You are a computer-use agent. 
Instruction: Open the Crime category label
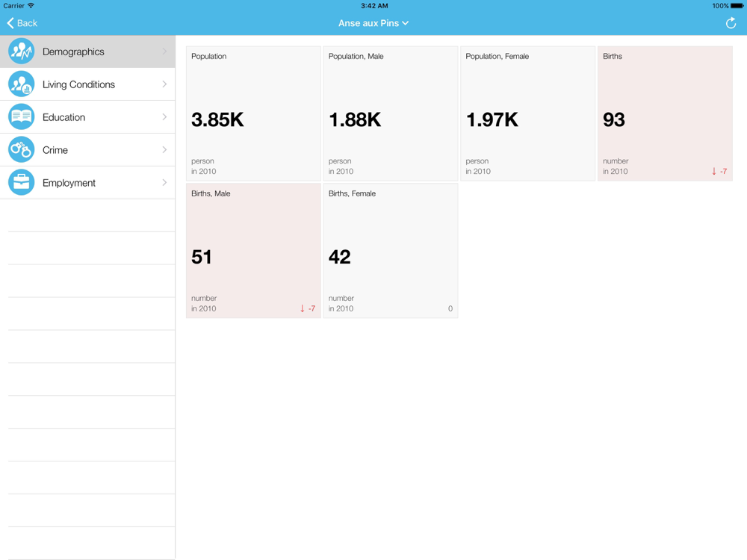(55, 150)
